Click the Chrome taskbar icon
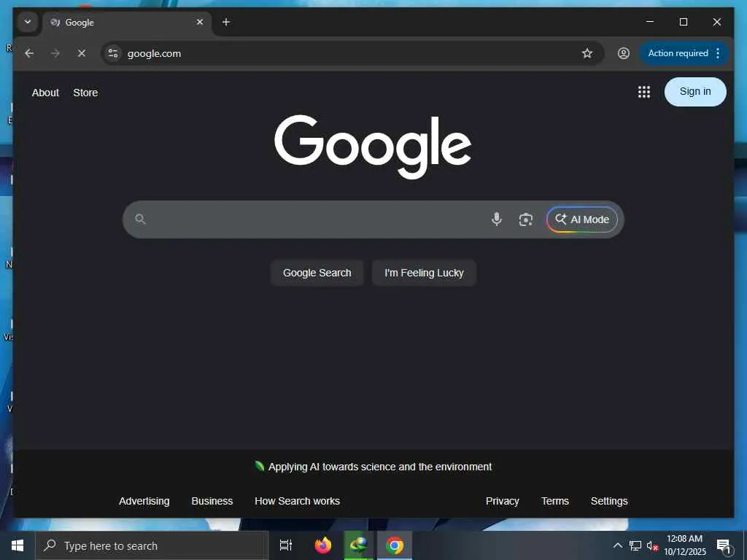This screenshot has height=560, width=747. point(395,545)
